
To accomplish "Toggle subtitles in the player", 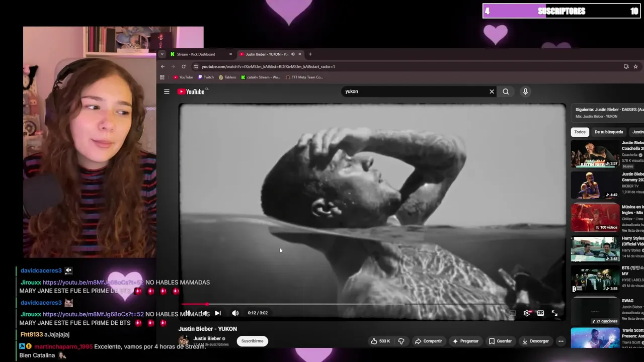I will [x=513, y=313].
